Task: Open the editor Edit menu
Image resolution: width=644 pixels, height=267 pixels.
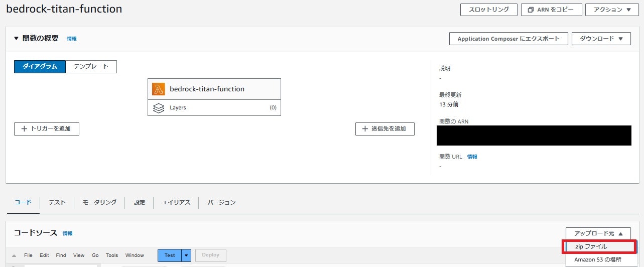Action: click(45, 255)
